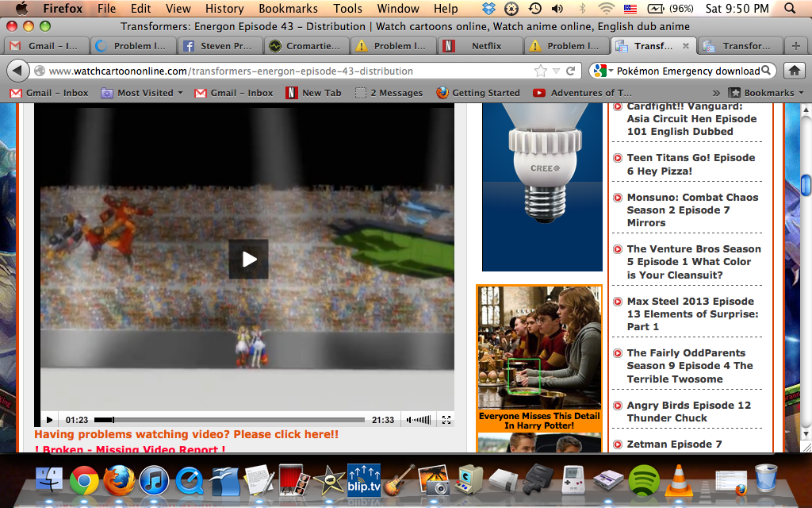Click the center play button on video

pos(248,260)
